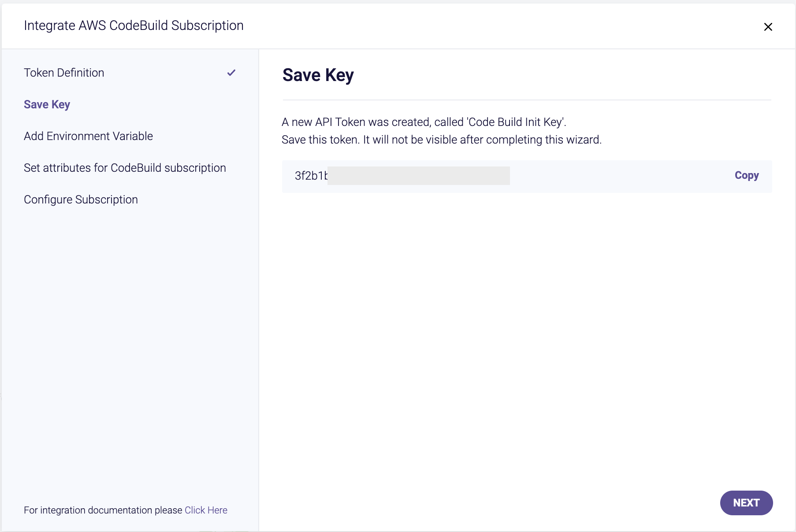Open the Configure Subscription step
The height and width of the screenshot is (532, 796).
[x=81, y=199]
